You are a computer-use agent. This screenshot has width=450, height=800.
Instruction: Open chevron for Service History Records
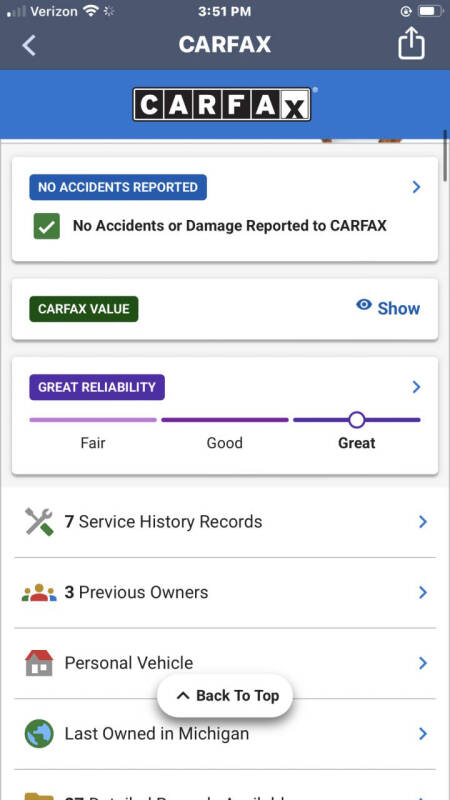pos(422,521)
